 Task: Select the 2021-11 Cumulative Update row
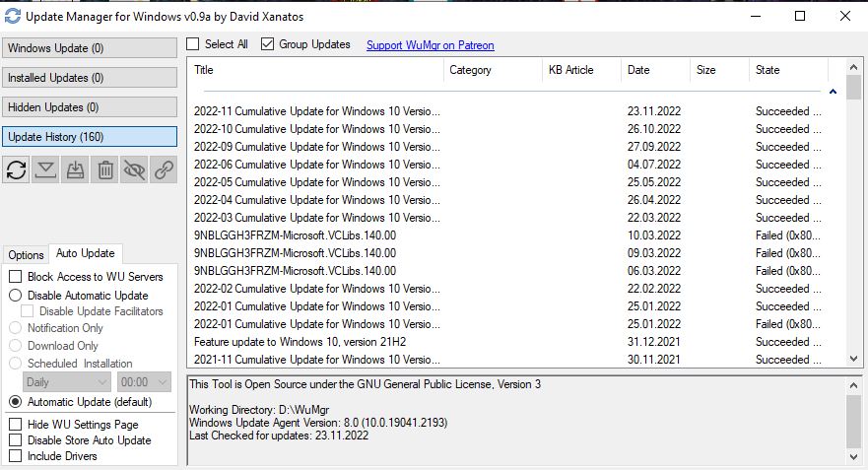(x=507, y=360)
